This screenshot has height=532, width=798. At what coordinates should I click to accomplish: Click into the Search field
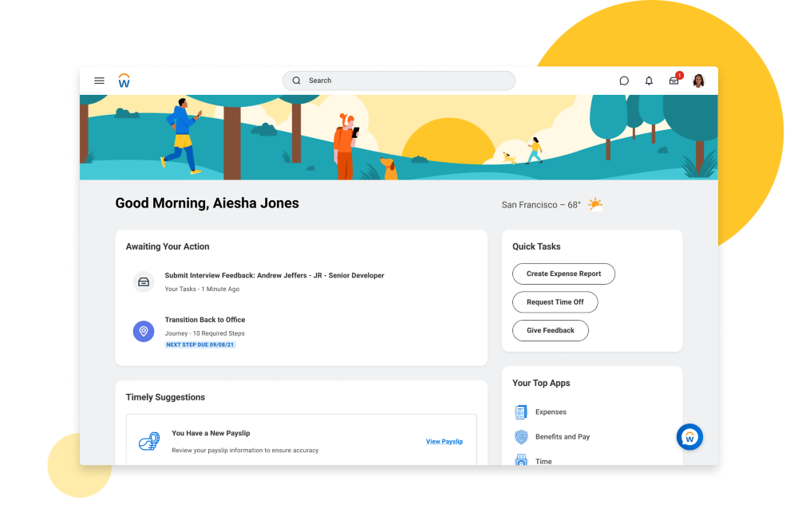pos(399,81)
